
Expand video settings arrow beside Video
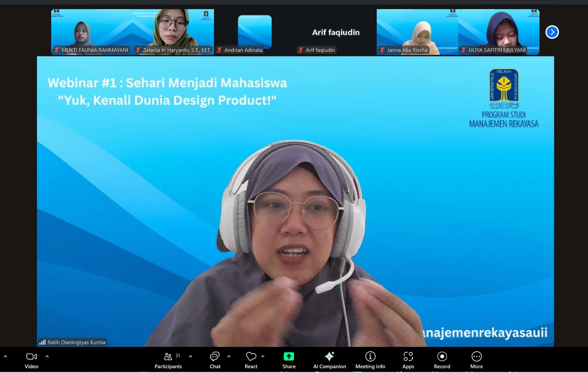(x=47, y=356)
